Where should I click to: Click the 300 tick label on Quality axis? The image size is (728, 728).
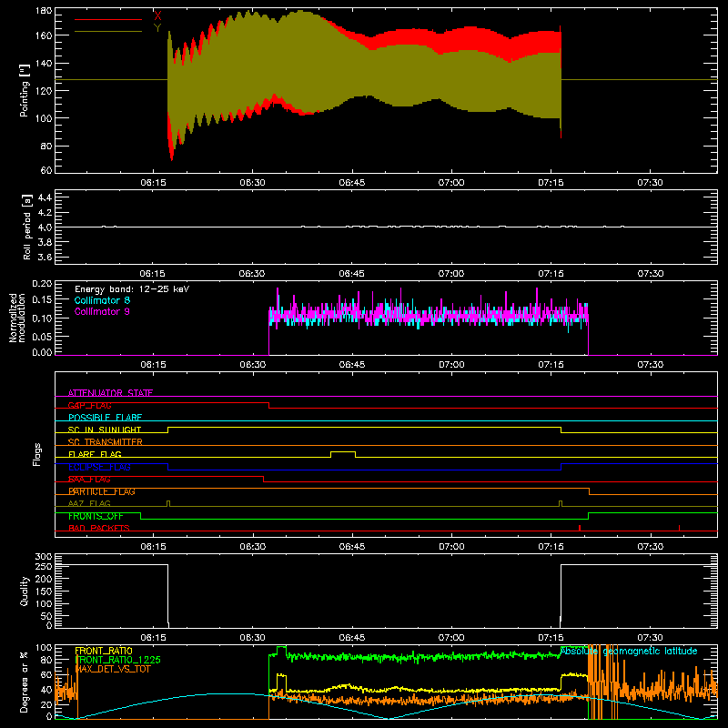click(44, 556)
